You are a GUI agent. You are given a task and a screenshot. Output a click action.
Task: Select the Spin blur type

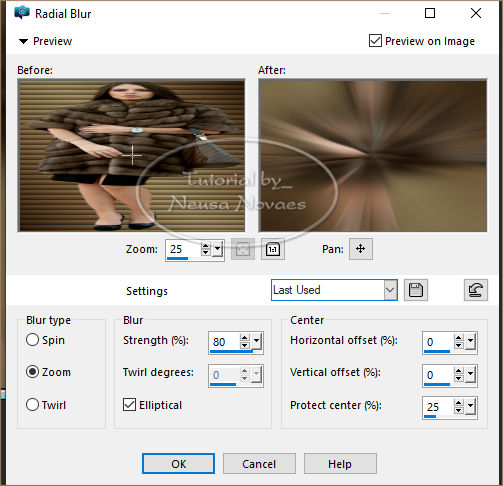[32, 340]
